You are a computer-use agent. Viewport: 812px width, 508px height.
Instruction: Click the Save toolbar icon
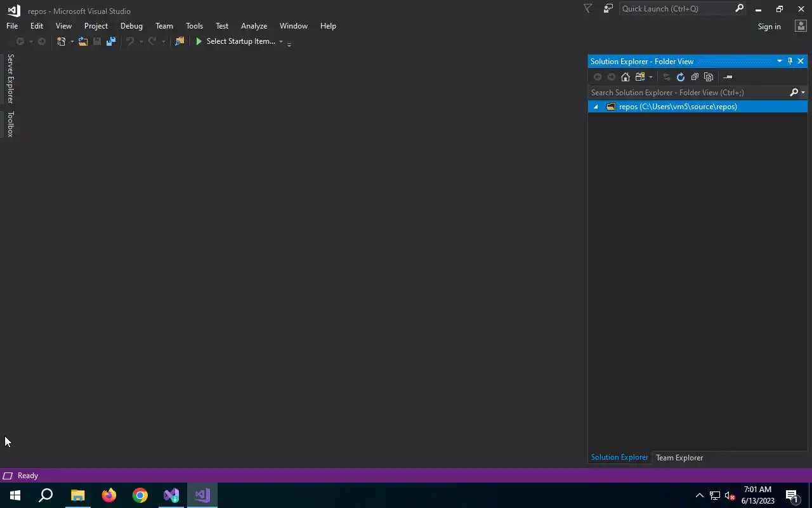tap(97, 41)
